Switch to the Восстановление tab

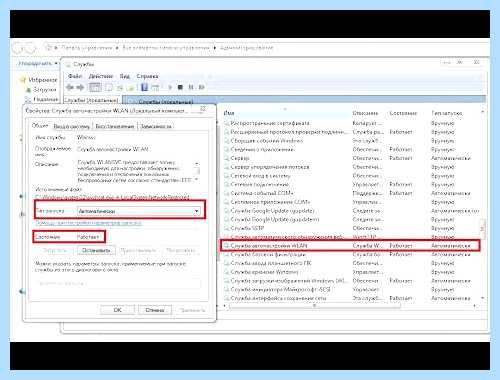(x=114, y=126)
